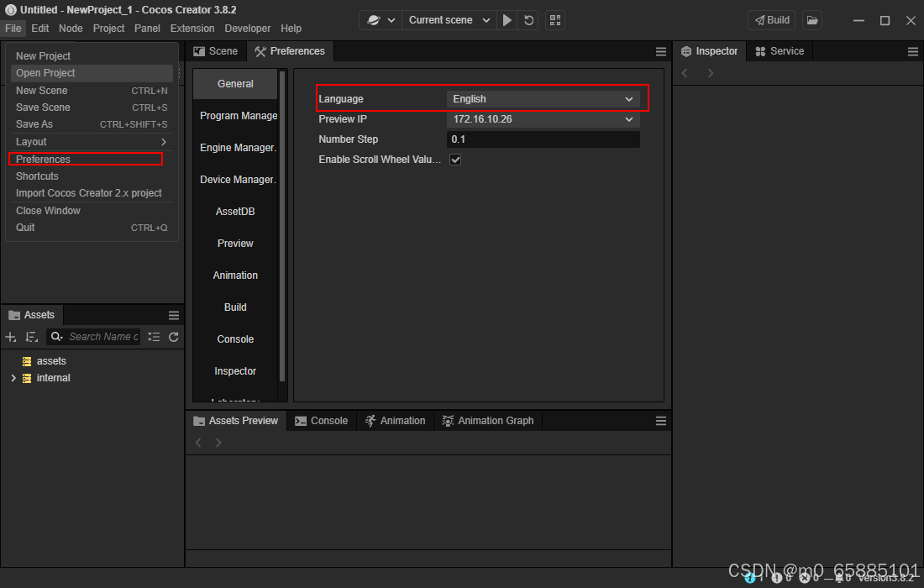Expand the internal folder arrow
This screenshot has height=588, width=924.
[x=13, y=378]
